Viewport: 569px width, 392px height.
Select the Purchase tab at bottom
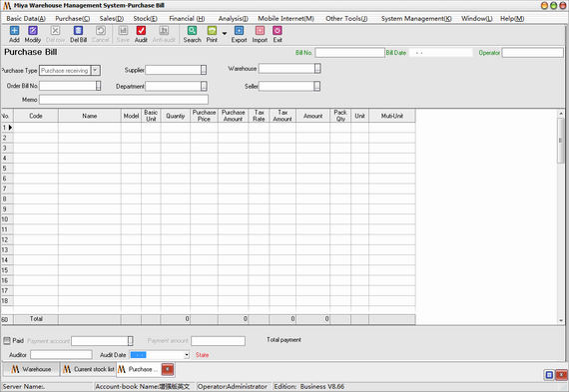click(139, 369)
